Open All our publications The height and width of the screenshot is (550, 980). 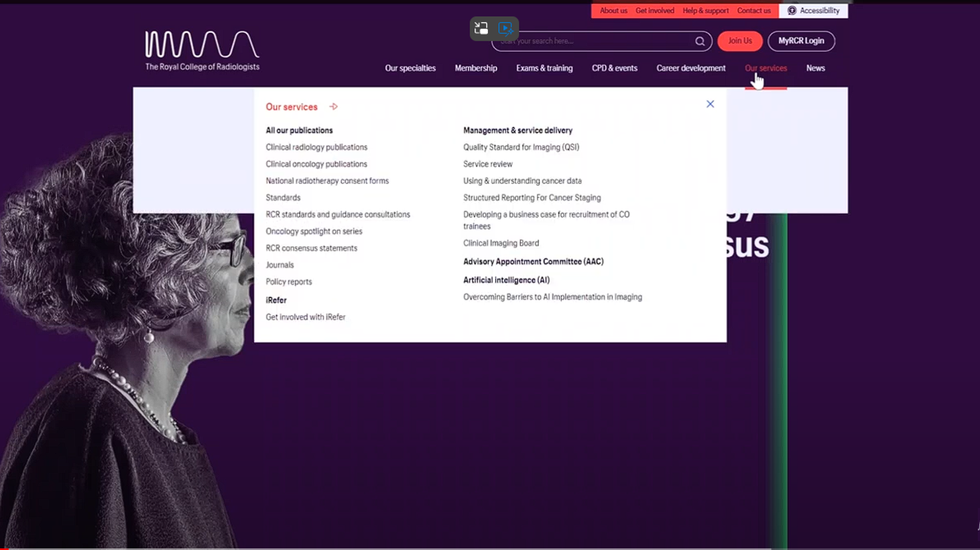(x=299, y=131)
